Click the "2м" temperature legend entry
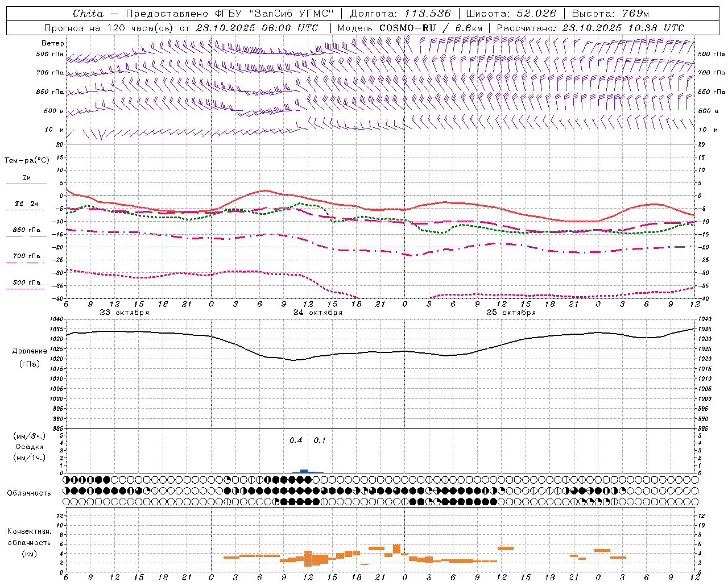 pos(27,178)
